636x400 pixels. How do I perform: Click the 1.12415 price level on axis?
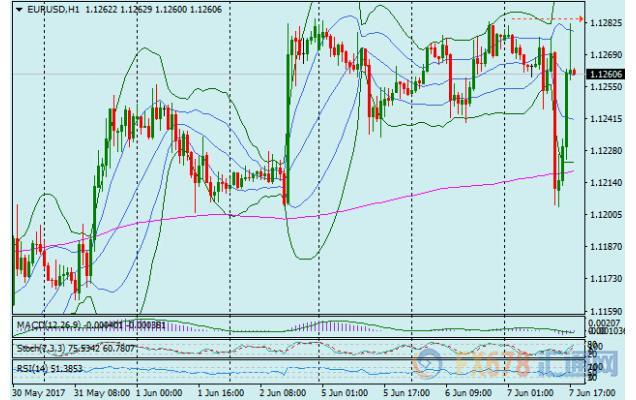pyautogui.click(x=608, y=118)
